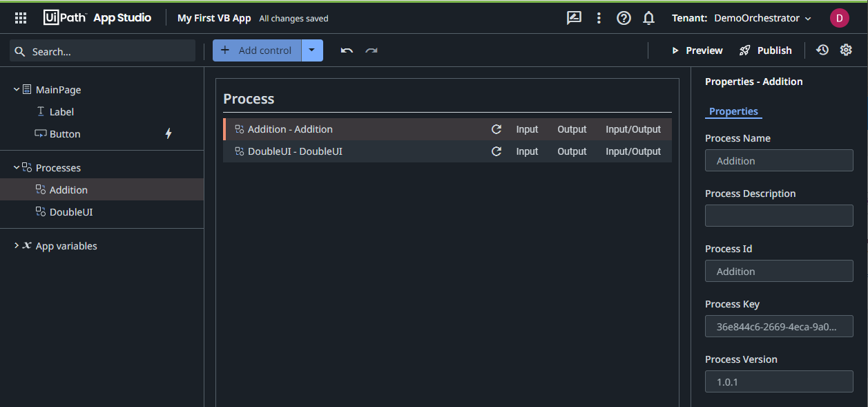
Task: Open the settings gear
Action: (x=846, y=50)
